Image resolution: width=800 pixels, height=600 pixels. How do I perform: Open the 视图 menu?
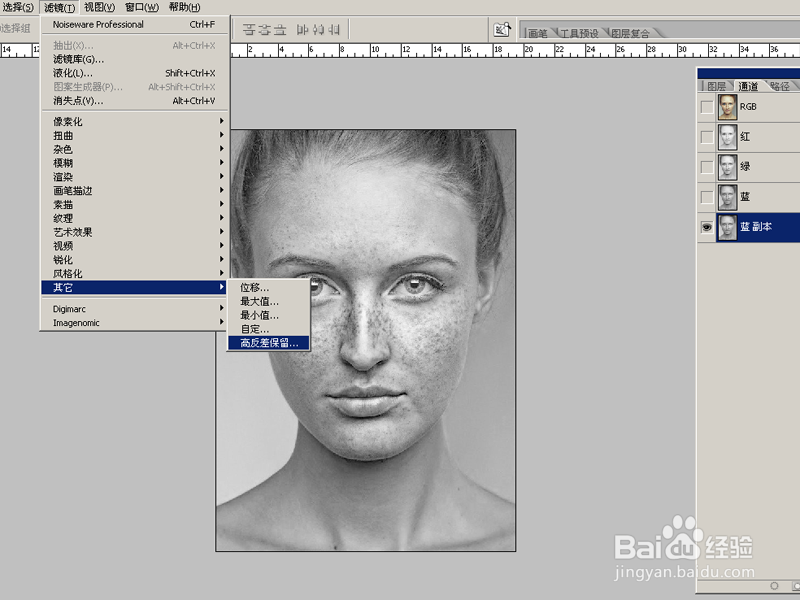(x=99, y=7)
